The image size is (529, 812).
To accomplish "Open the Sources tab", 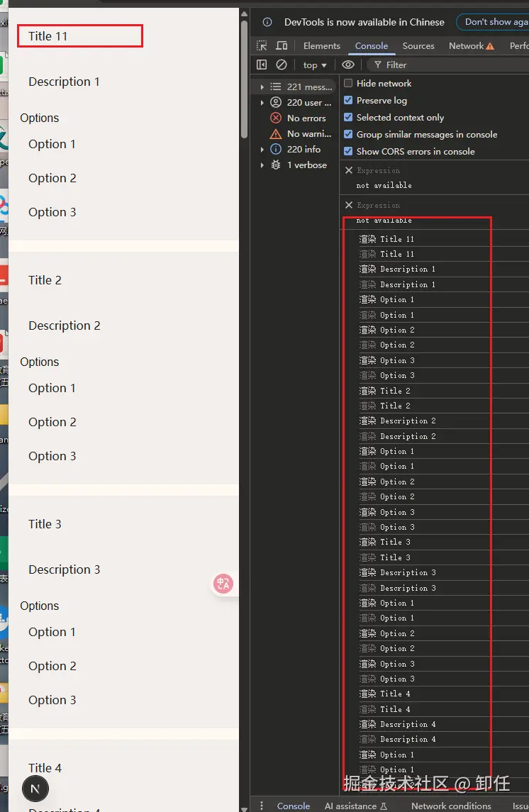I will 418,46.
